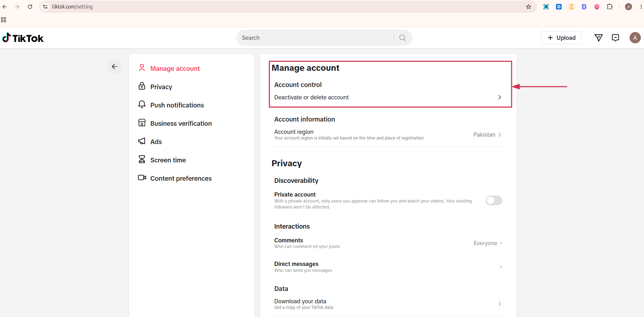The image size is (644, 317).
Task: Bookmark this page with star icon
Action: 529,7
